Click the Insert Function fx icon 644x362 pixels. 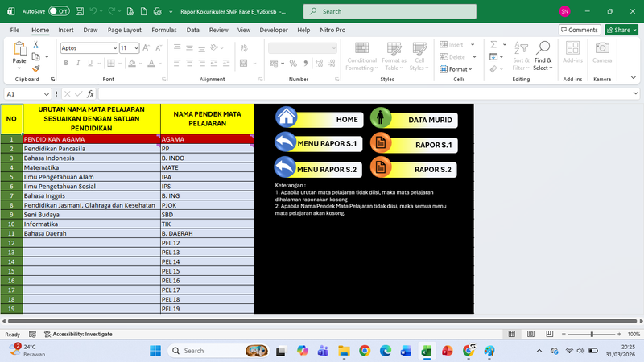(90, 94)
